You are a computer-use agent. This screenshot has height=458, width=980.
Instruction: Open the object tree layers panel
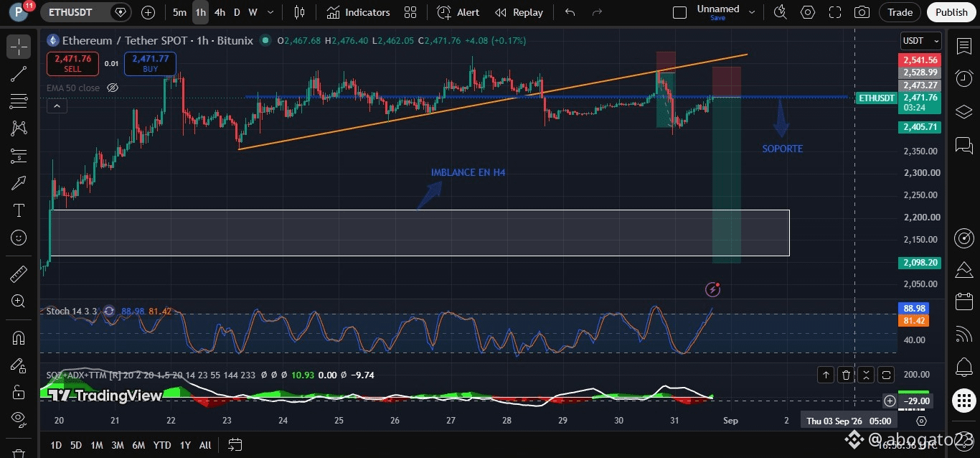pyautogui.click(x=963, y=112)
